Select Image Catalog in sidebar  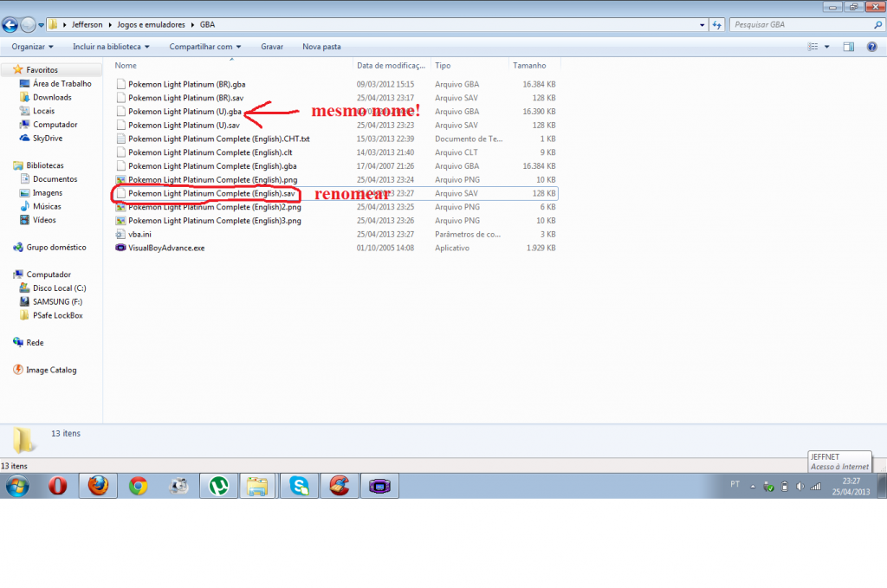[45, 370]
